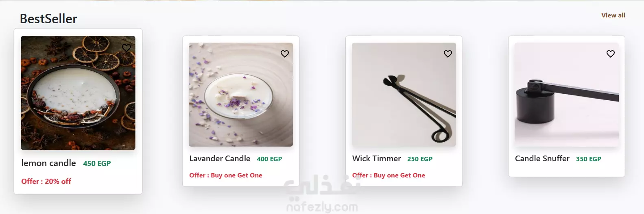Click the heart on Lavander Candle
The image size is (644, 214).
coord(285,54)
